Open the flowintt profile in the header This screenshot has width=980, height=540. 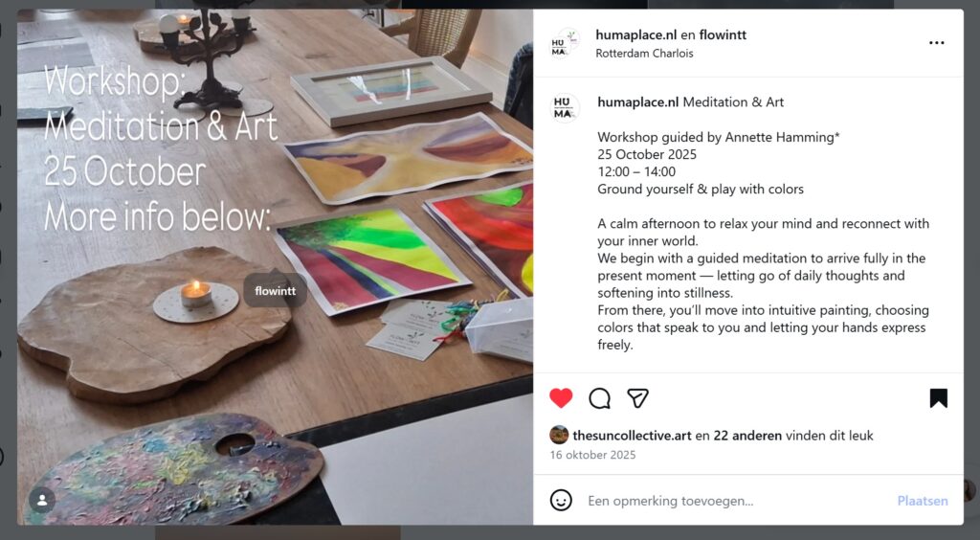coord(723,35)
